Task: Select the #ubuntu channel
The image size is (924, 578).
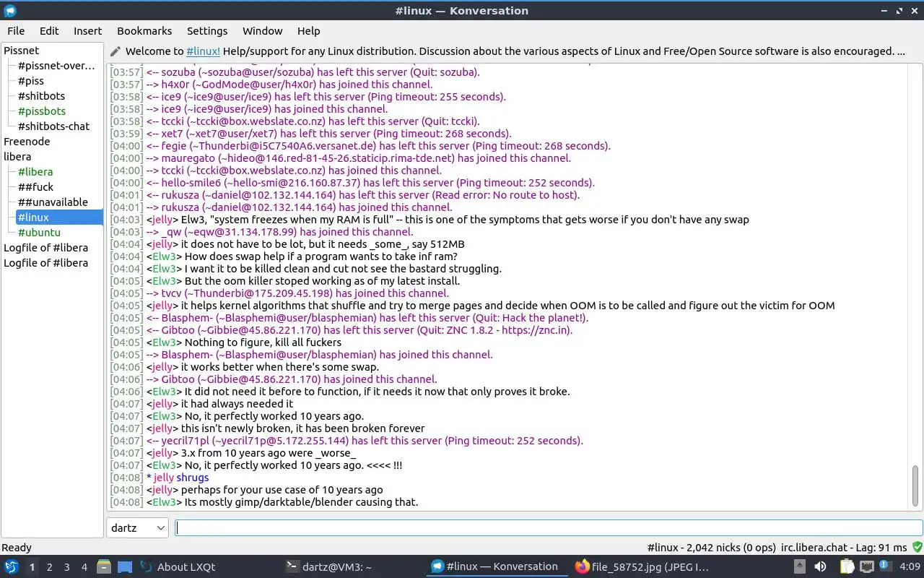Action: pos(39,233)
